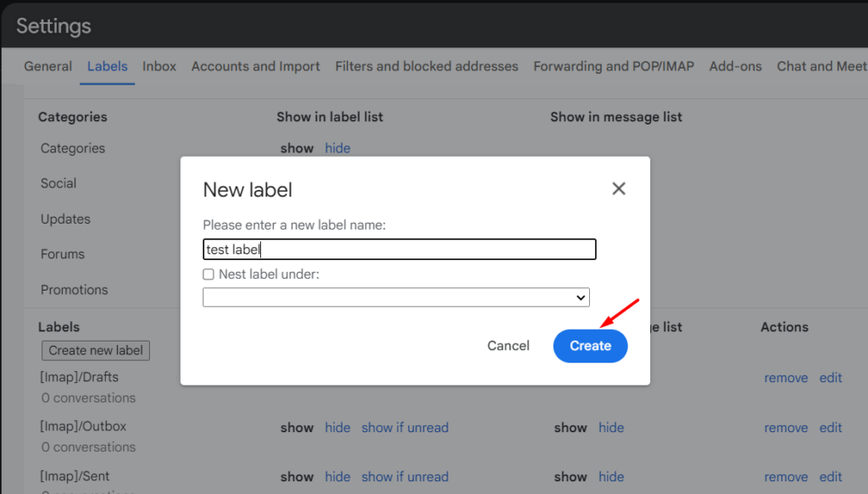Image resolution: width=868 pixels, height=494 pixels.
Task: Click the Promotions category row text
Action: (75, 290)
